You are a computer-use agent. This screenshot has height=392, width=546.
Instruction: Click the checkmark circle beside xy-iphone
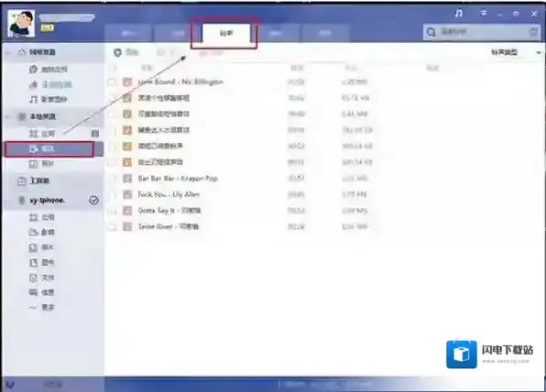coord(93,201)
